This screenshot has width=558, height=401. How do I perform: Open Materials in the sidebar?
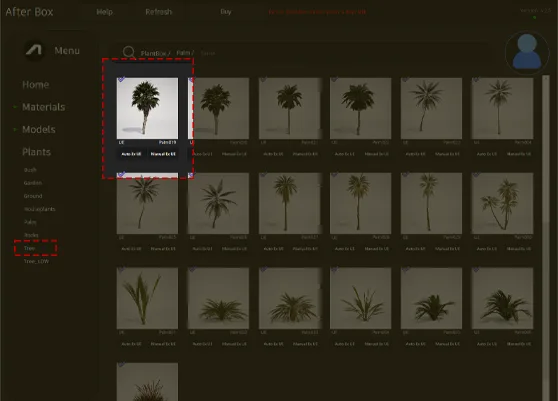coord(43,107)
